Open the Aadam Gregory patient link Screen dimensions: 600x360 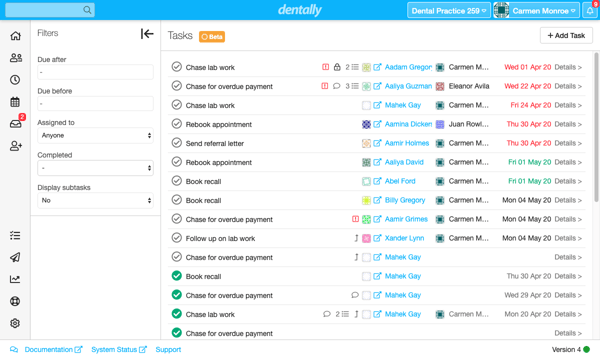click(x=408, y=67)
